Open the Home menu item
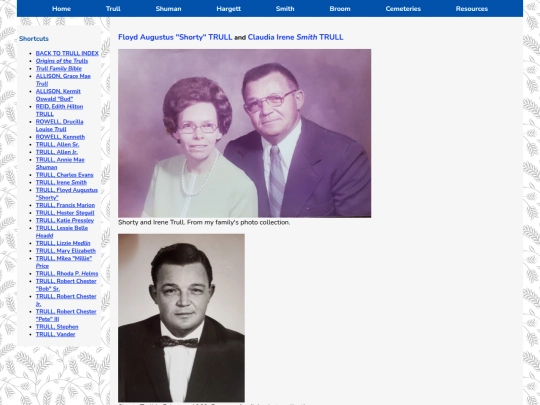Image resolution: width=540 pixels, height=405 pixels. [61, 9]
